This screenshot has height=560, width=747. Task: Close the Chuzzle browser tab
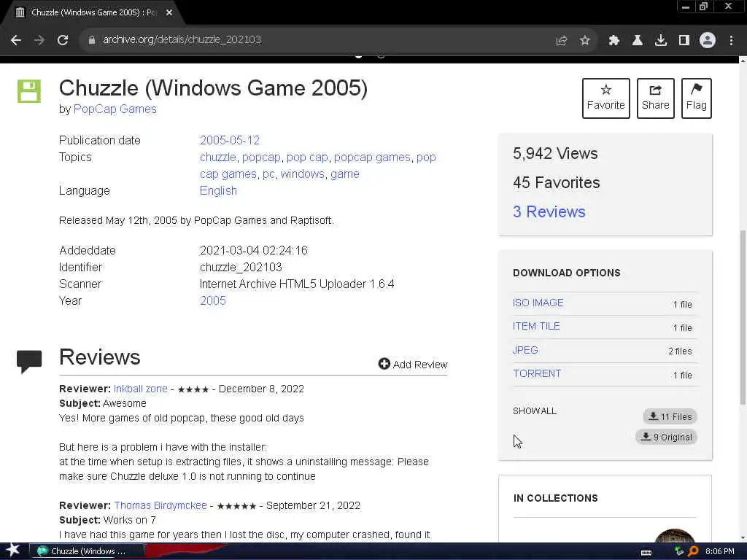click(169, 13)
